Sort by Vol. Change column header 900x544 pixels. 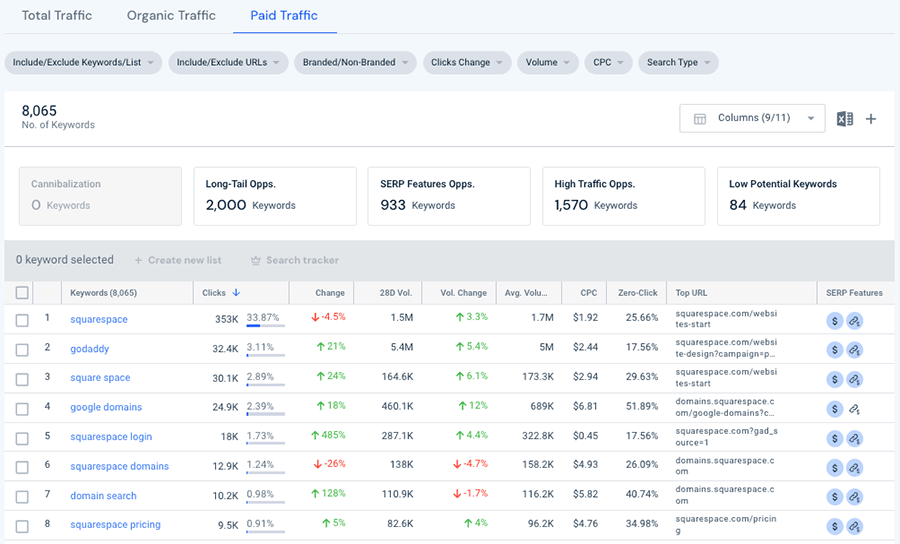coord(463,293)
